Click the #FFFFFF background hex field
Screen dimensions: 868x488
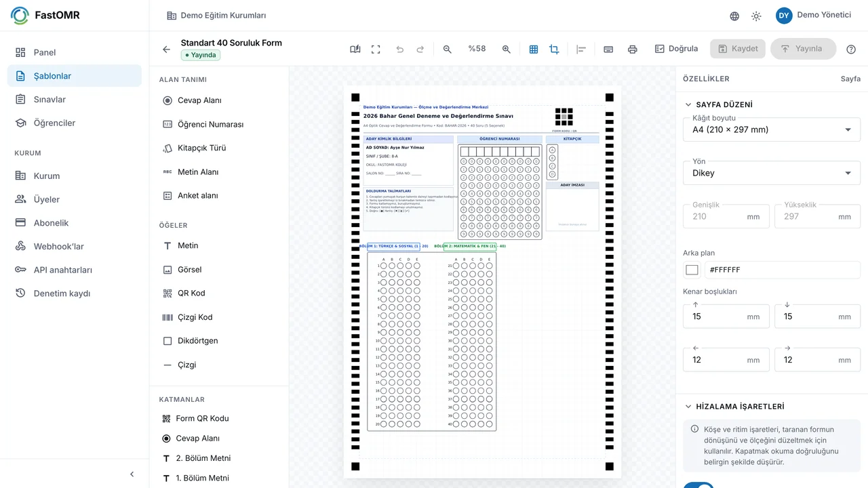783,270
